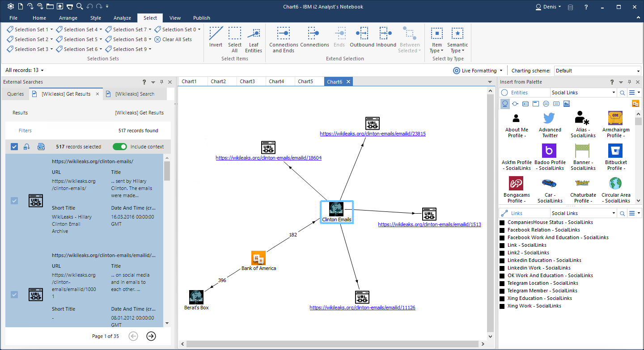Uncheck the second Wikileaks result record
644x350 pixels.
click(14, 294)
